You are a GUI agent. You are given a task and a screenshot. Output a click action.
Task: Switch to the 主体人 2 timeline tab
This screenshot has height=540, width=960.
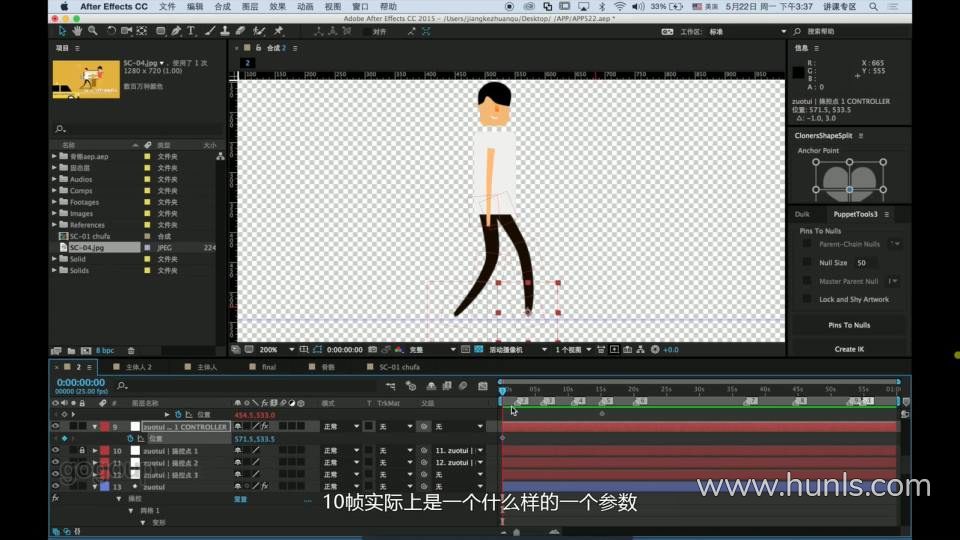[138, 367]
